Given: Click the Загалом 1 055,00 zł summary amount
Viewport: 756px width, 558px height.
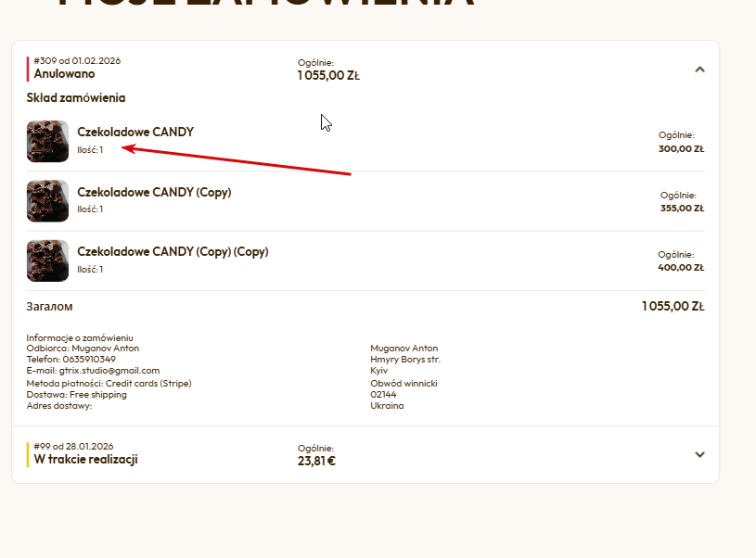Looking at the screenshot, I should click(x=673, y=306).
